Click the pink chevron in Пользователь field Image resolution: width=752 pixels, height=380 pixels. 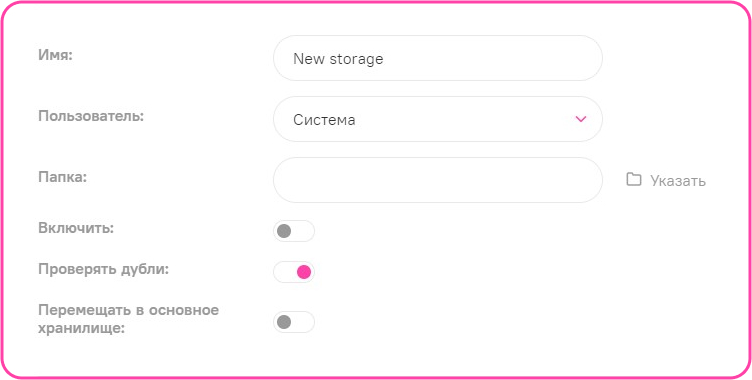click(x=581, y=119)
